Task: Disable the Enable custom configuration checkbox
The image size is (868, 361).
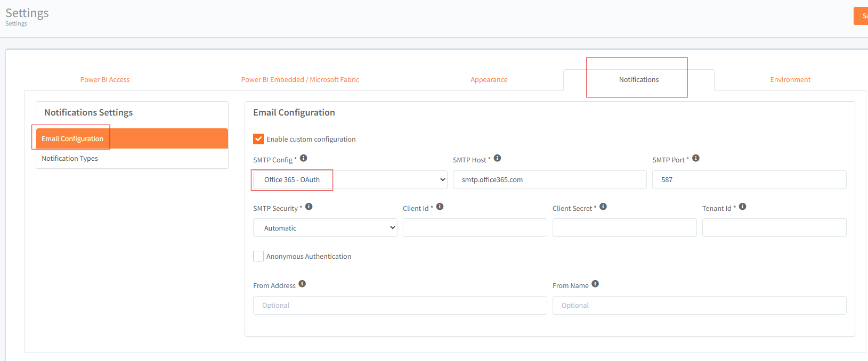Action: (258, 139)
